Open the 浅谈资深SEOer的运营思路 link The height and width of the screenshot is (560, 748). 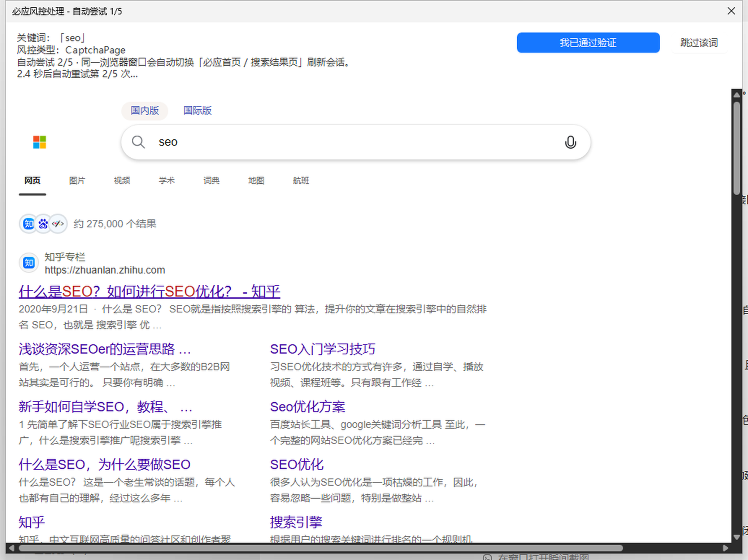coord(105,349)
